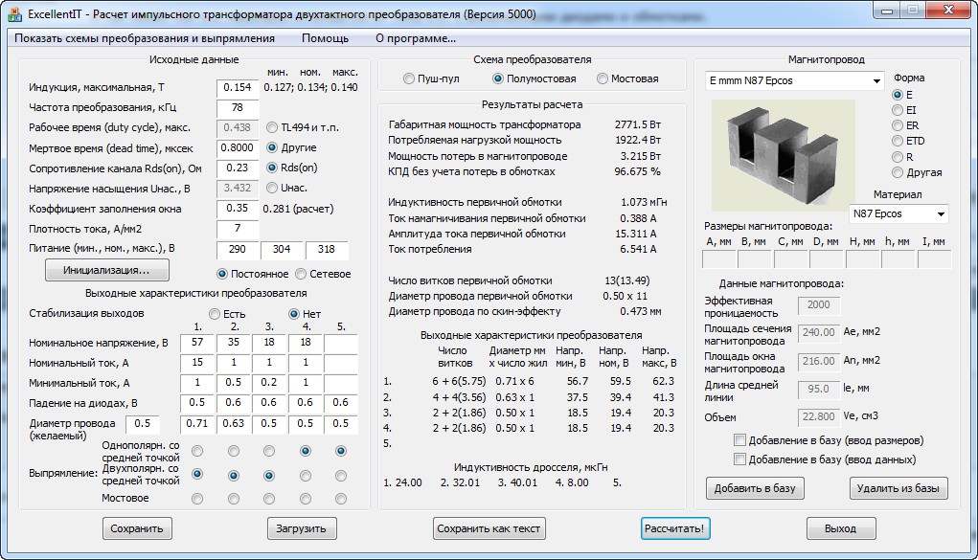
Task: Click output 1 nominal current field (15)
Action: click(197, 362)
